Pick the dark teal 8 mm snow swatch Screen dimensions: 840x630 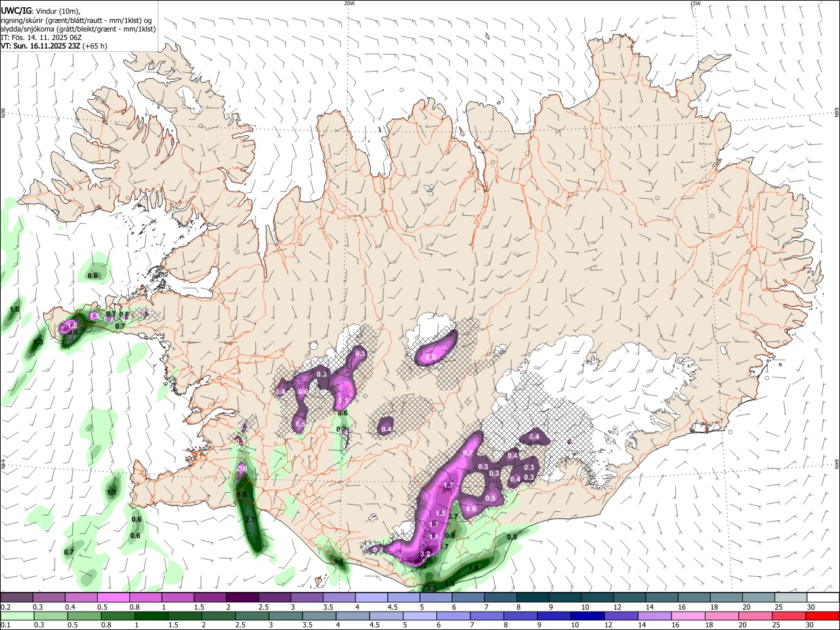click(532, 598)
